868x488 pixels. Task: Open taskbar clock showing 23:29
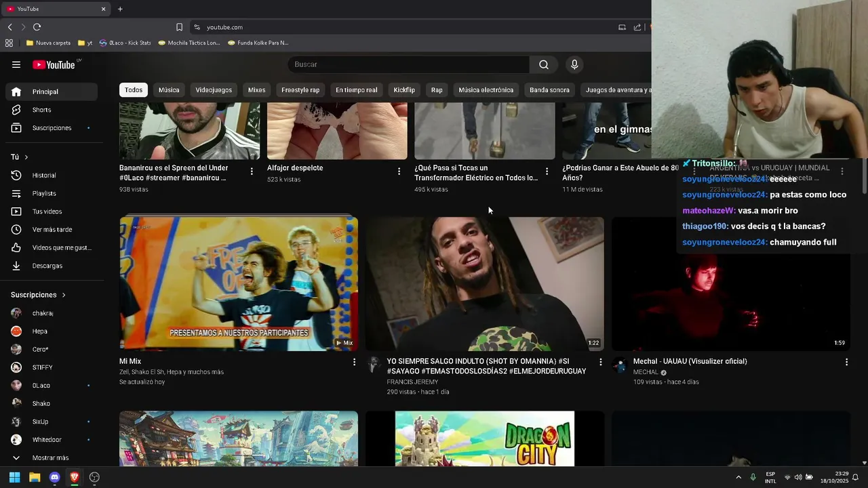point(834,477)
